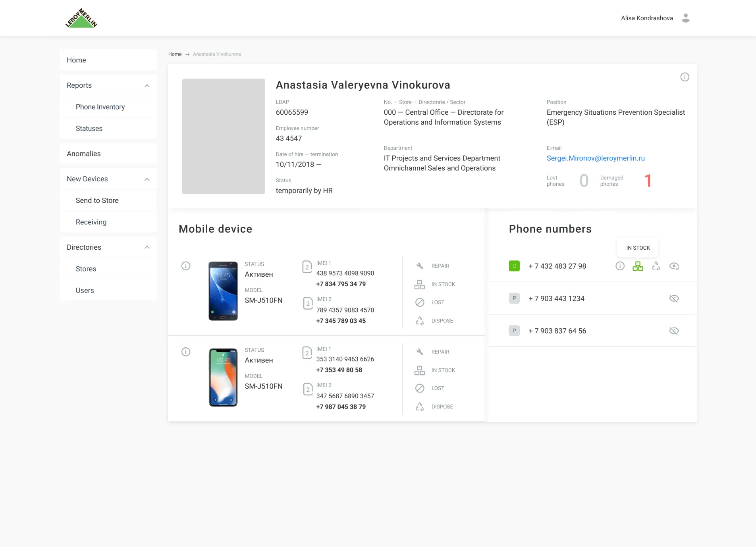Toggle visibility eye for +7 432 483 27 98
This screenshot has width=756, height=547.
674,266
